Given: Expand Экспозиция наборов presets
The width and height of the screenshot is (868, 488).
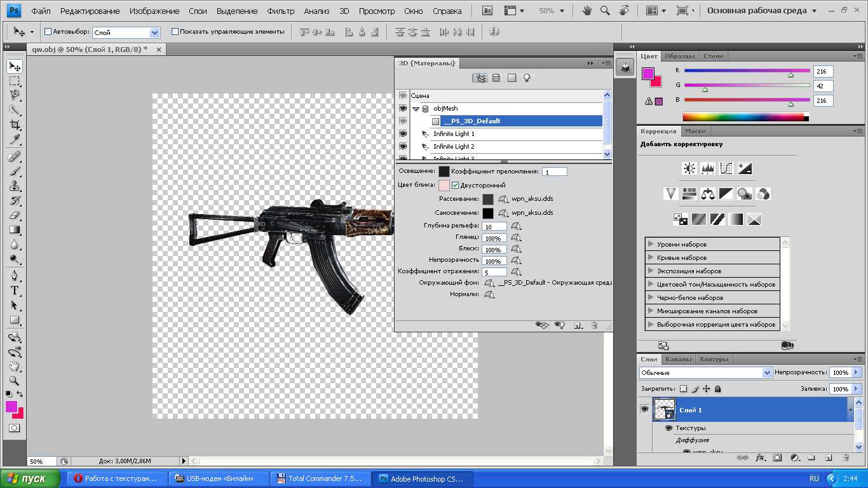Looking at the screenshot, I should [x=651, y=271].
